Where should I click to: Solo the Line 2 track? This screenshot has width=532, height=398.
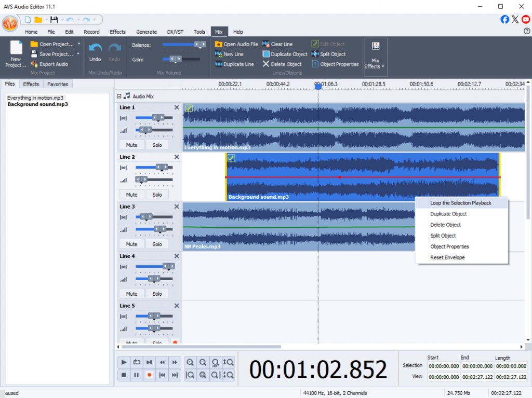157,195
